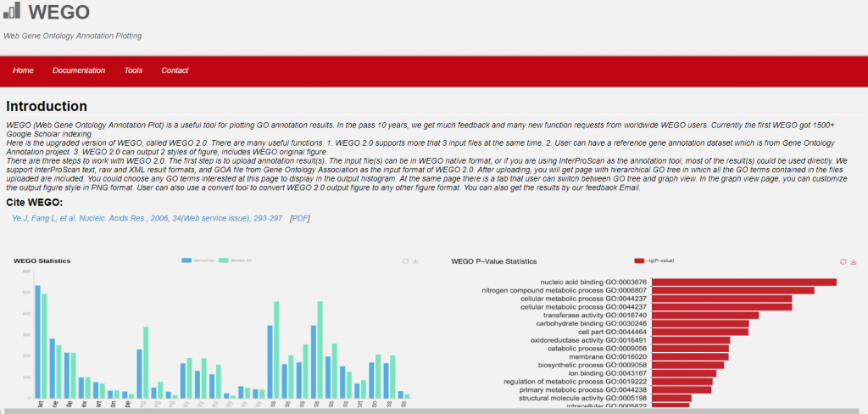The width and height of the screenshot is (868, 414).
Task: Toggle the demo2.lst legend series
Action: (x=198, y=260)
